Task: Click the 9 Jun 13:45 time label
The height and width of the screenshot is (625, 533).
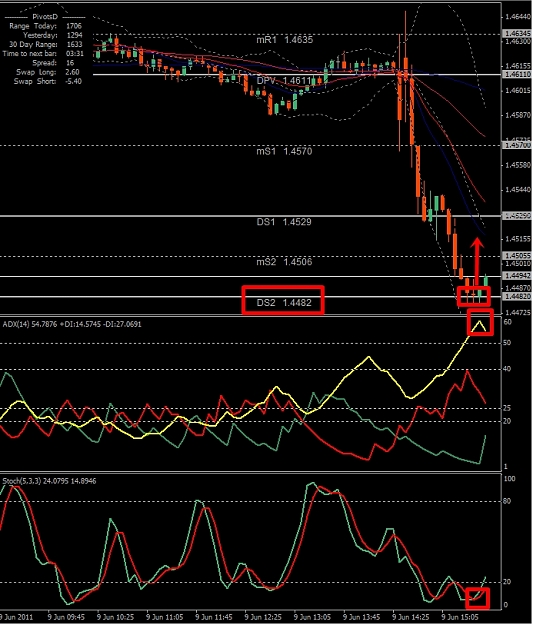Action: (362, 617)
